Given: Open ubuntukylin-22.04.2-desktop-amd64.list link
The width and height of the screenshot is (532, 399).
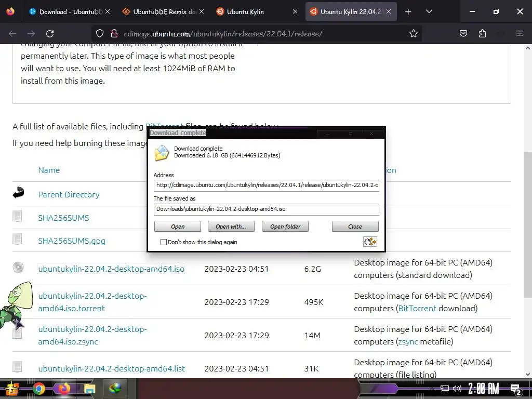Looking at the screenshot, I should [112, 369].
